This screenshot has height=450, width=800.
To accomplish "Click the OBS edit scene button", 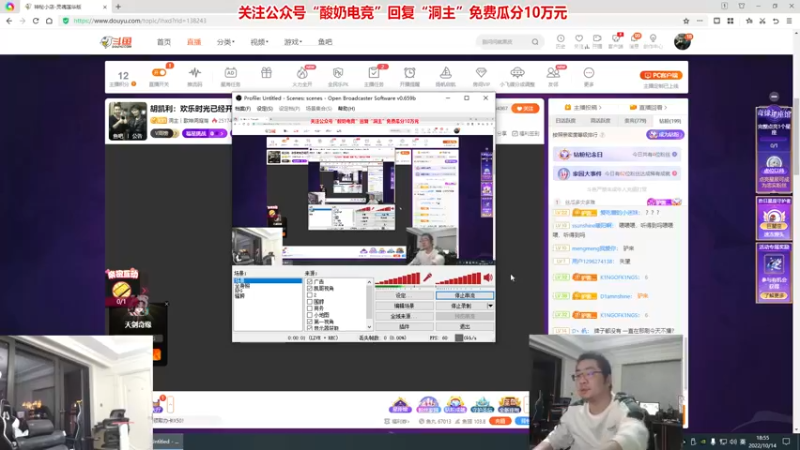I will pyautogui.click(x=404, y=306).
